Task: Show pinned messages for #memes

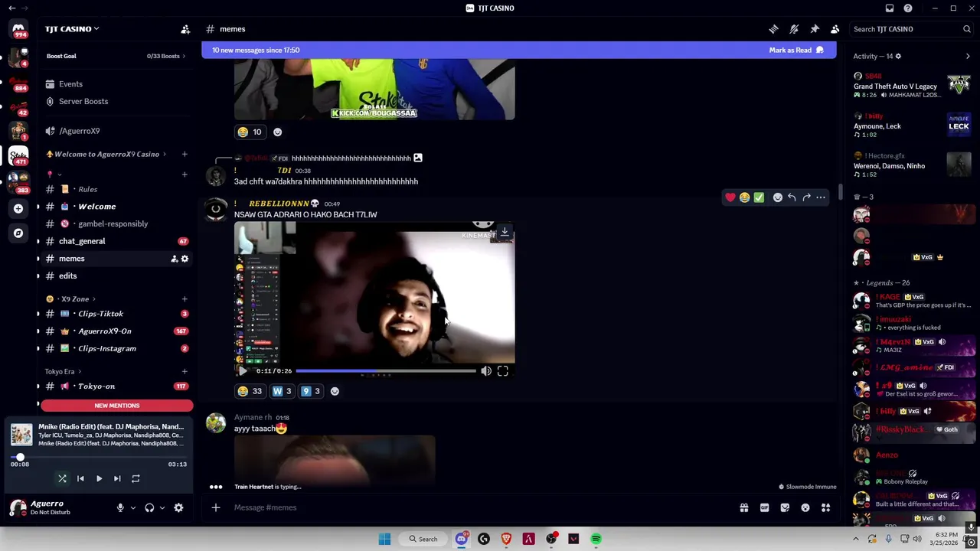Action: 815,29
